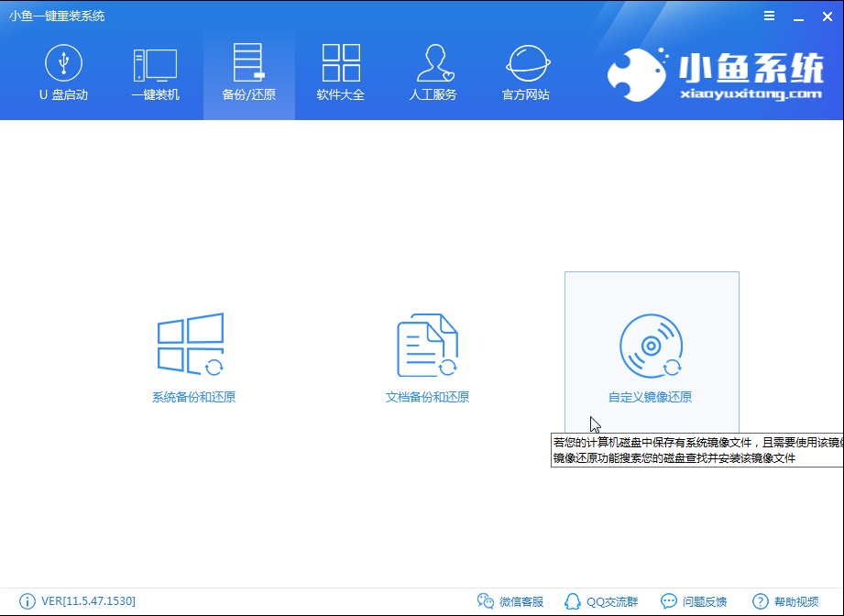Open the 官方网站 official website icon
The image size is (844, 616).
(x=525, y=71)
